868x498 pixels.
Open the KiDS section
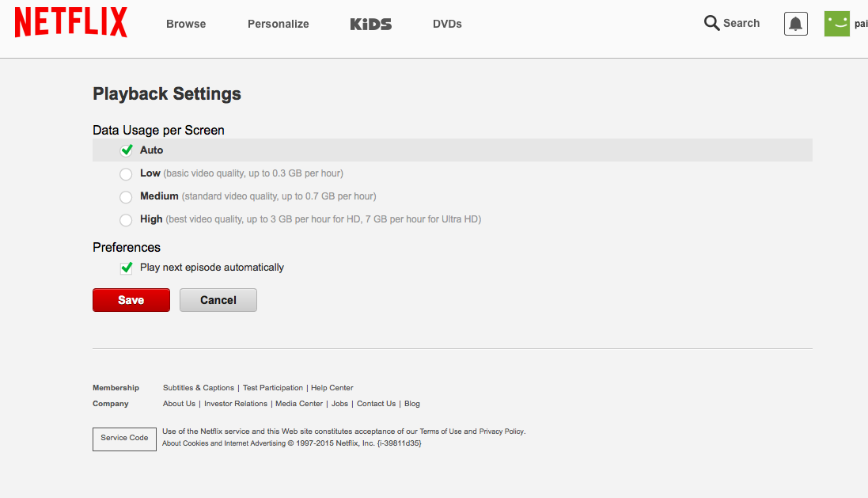pos(370,24)
